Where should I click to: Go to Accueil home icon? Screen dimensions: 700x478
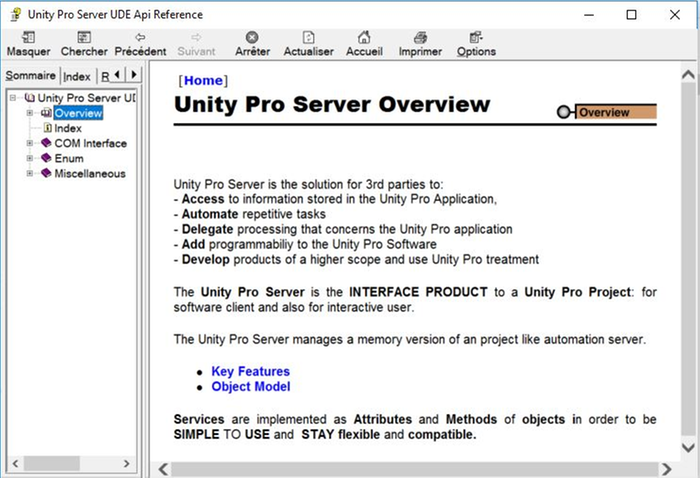(364, 37)
